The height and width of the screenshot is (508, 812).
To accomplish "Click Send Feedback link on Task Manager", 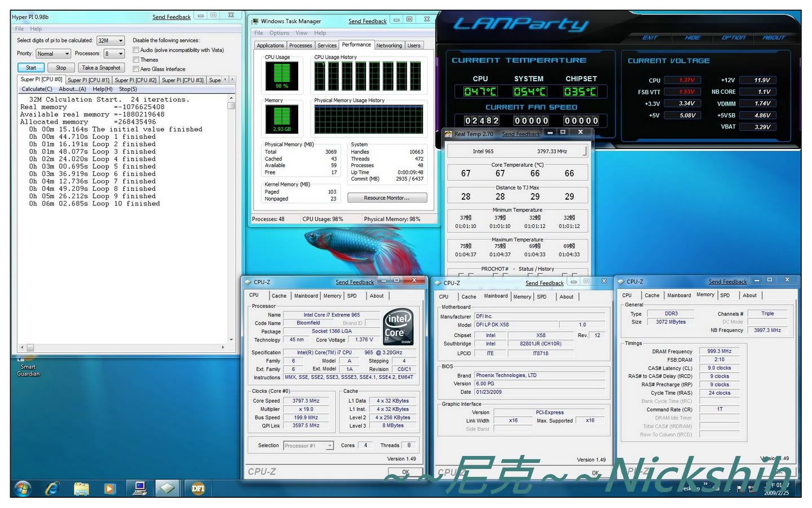I will 367,21.
